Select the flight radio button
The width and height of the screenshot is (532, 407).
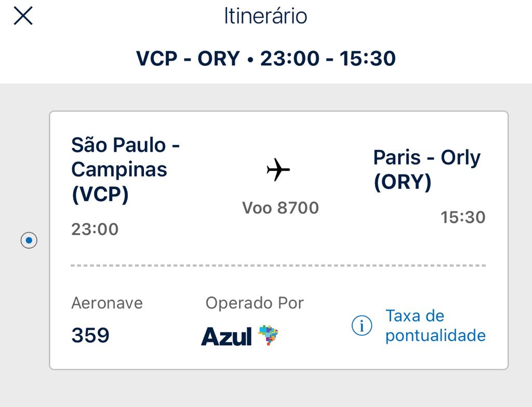(29, 240)
